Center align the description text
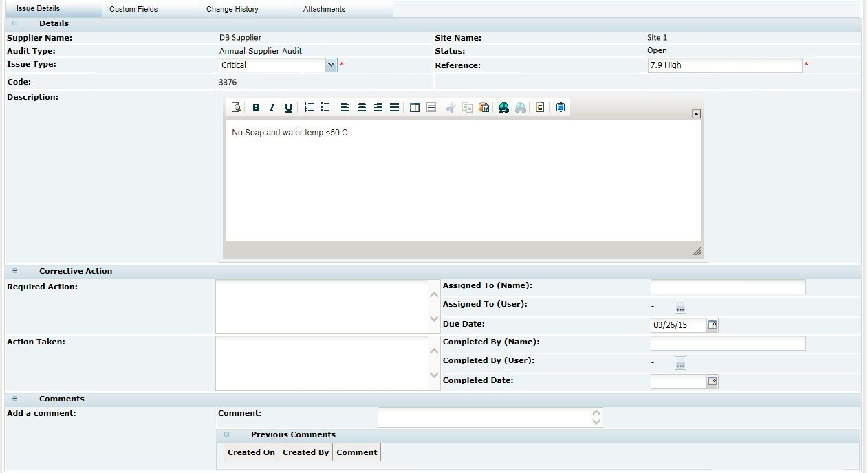868x473 pixels. 362,107
